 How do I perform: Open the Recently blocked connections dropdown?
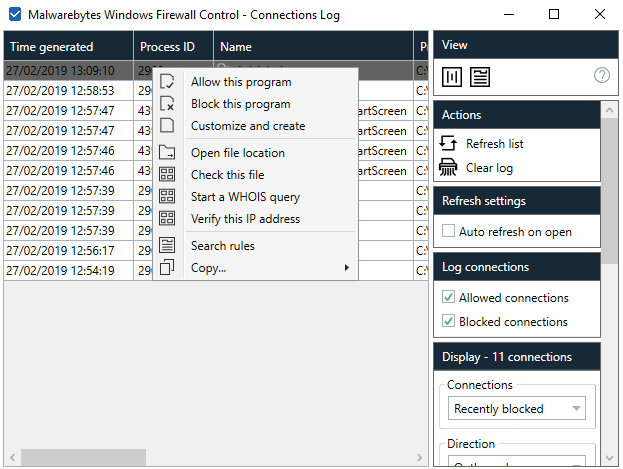517,408
